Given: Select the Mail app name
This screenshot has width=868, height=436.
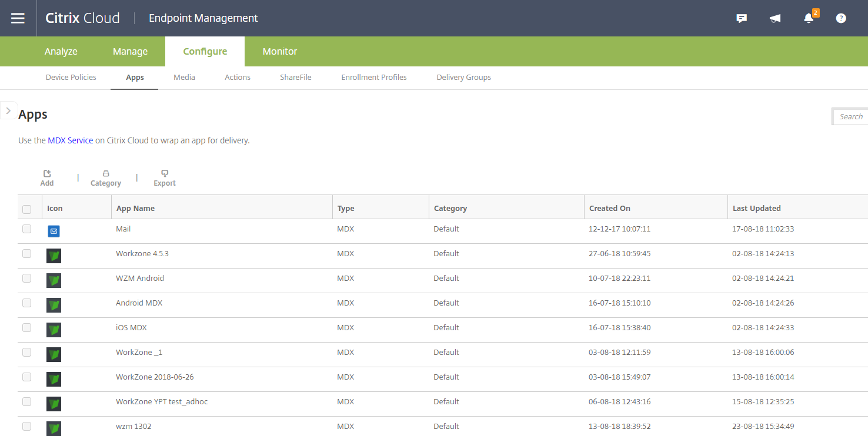Looking at the screenshot, I should pos(123,229).
